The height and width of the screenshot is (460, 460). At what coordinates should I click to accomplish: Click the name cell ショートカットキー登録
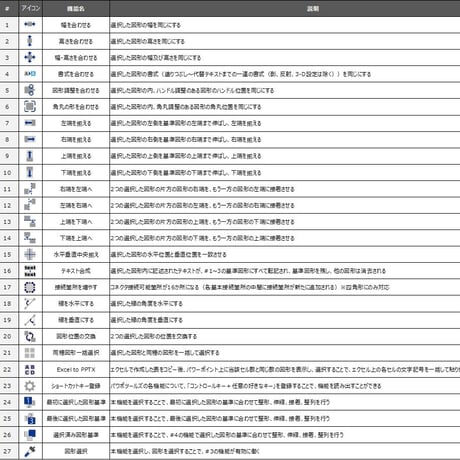(x=76, y=386)
